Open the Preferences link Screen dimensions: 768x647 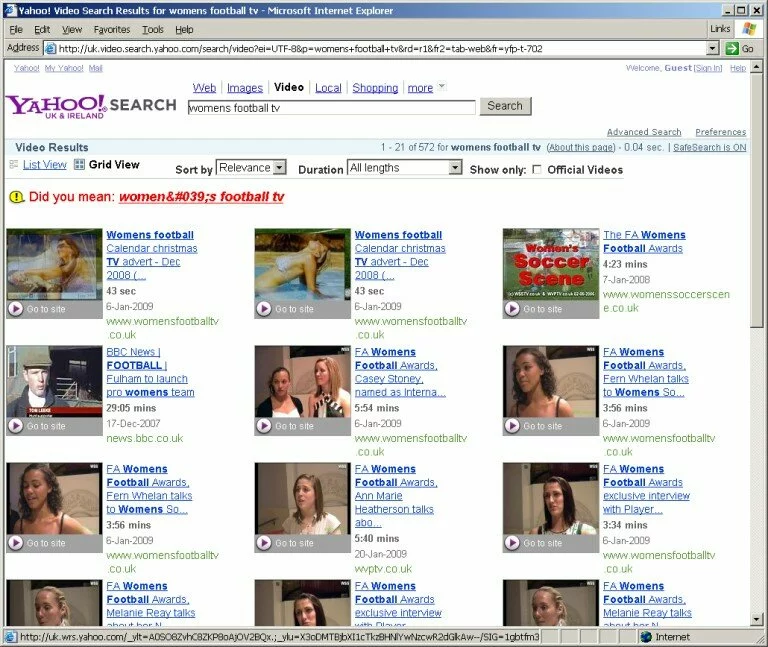coord(720,132)
